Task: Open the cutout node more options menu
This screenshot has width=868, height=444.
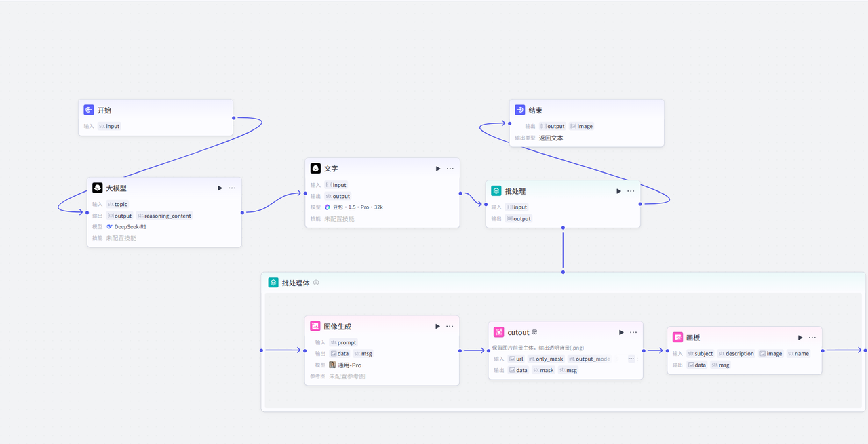Action: (x=633, y=332)
